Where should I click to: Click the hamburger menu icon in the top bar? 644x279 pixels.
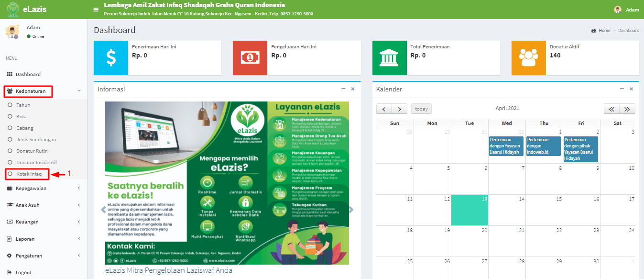coord(96,9)
